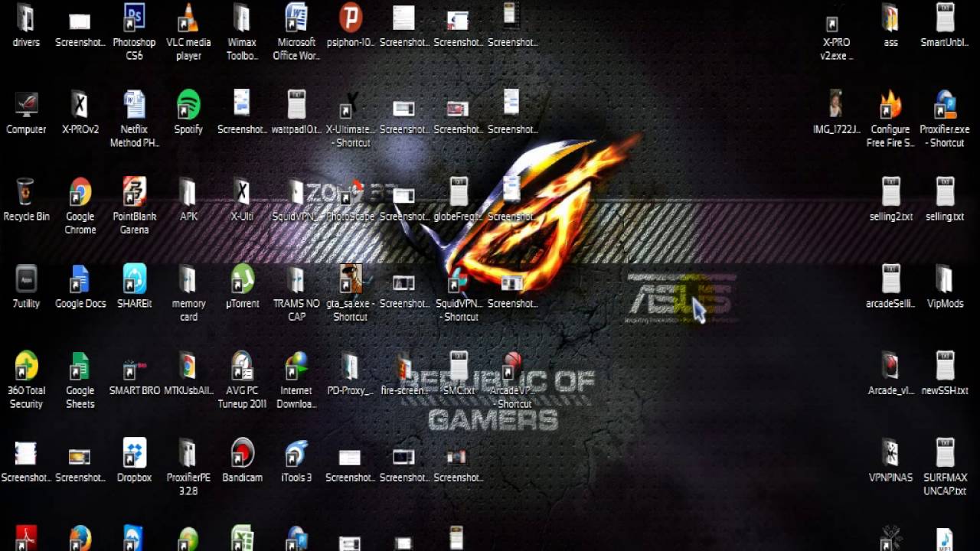Select the selling2.txt file

[x=890, y=192]
